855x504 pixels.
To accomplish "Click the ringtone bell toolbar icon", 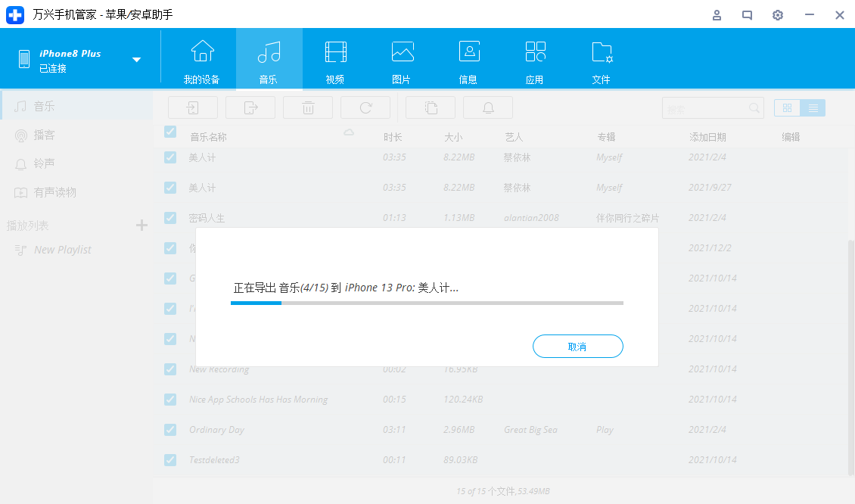I will [x=488, y=107].
